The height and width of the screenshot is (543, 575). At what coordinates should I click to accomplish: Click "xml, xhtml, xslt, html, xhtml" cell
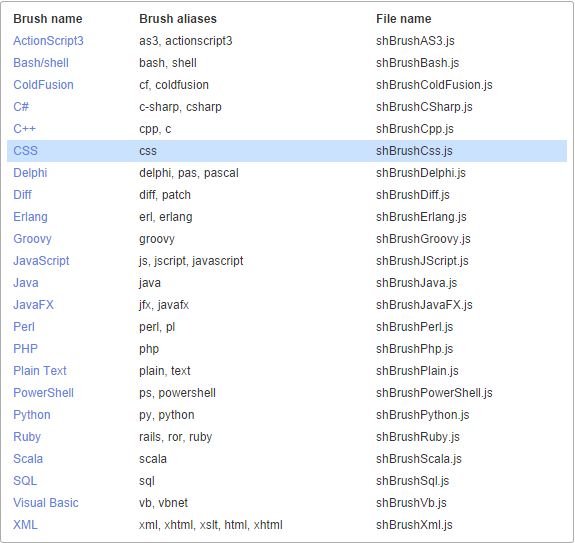pyautogui.click(x=211, y=525)
